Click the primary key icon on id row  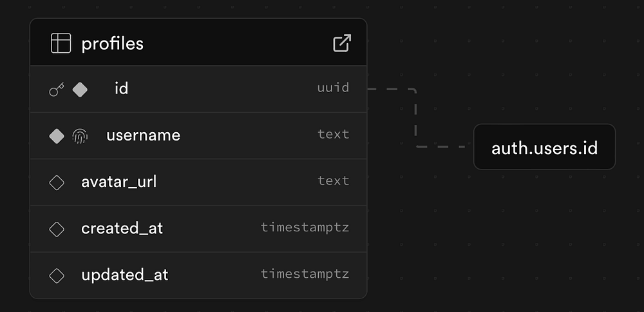56,90
